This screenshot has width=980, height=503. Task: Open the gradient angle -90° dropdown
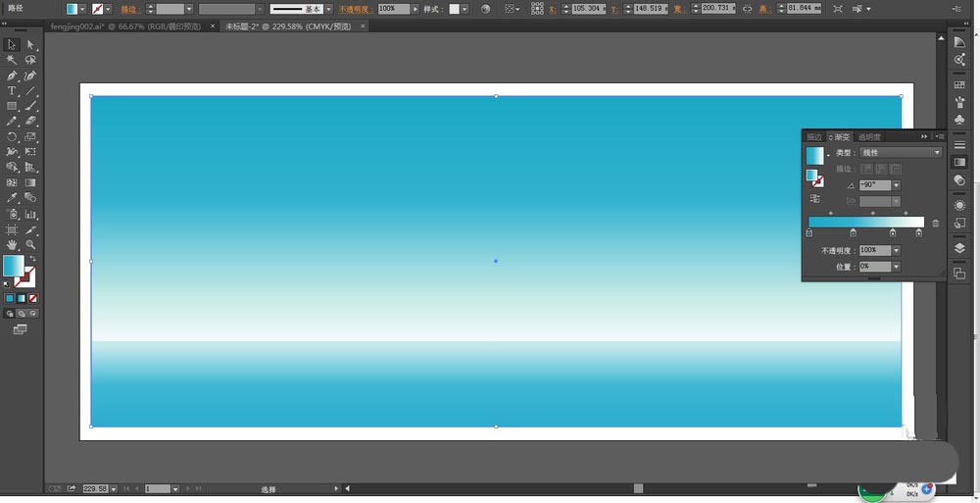pyautogui.click(x=897, y=185)
